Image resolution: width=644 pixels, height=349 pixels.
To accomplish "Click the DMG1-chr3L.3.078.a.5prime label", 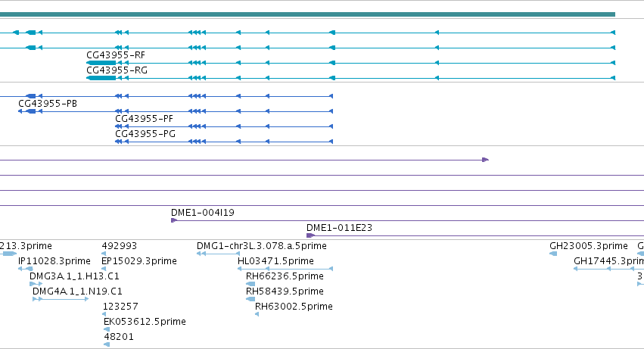I will click(x=262, y=246).
